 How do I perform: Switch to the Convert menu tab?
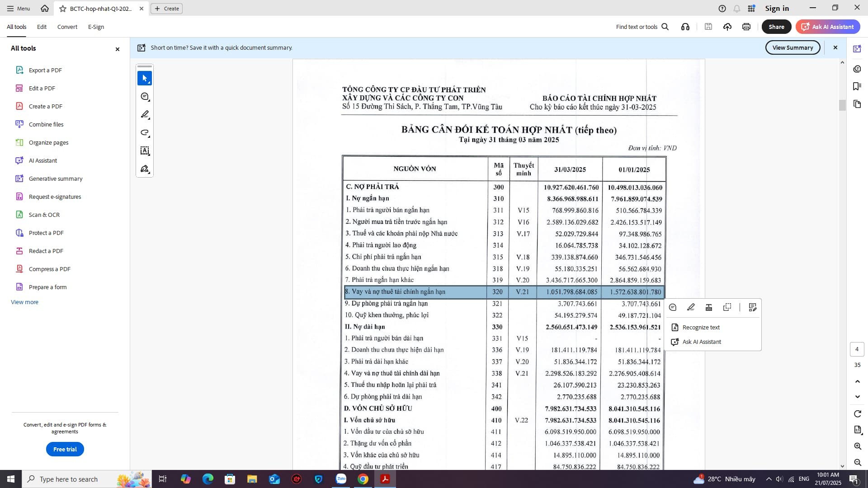(67, 27)
